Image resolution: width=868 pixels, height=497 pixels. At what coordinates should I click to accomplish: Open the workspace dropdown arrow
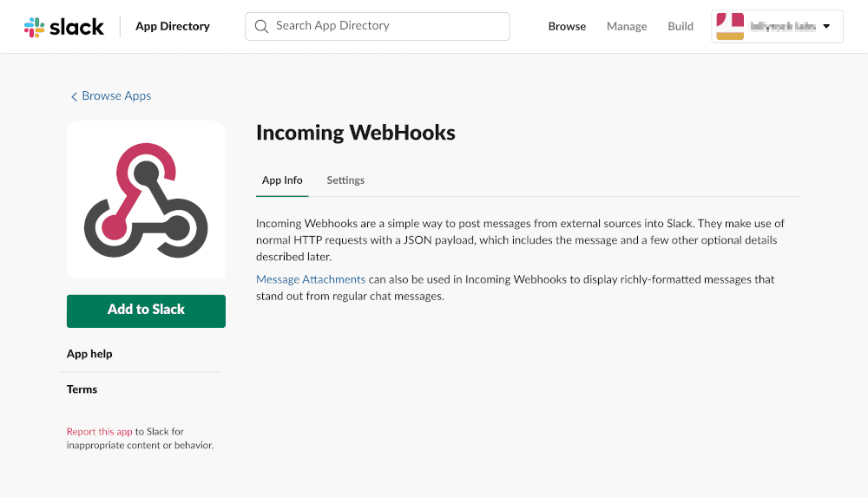826,26
